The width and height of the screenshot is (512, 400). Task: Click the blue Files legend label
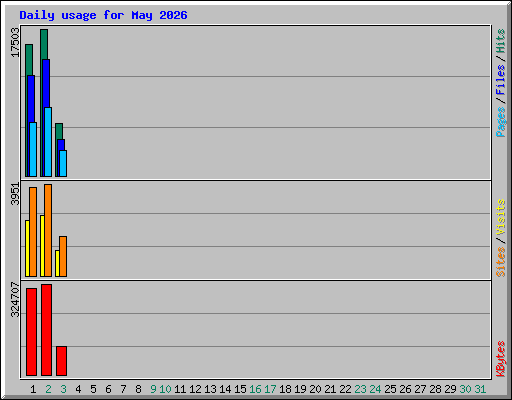pyautogui.click(x=500, y=79)
